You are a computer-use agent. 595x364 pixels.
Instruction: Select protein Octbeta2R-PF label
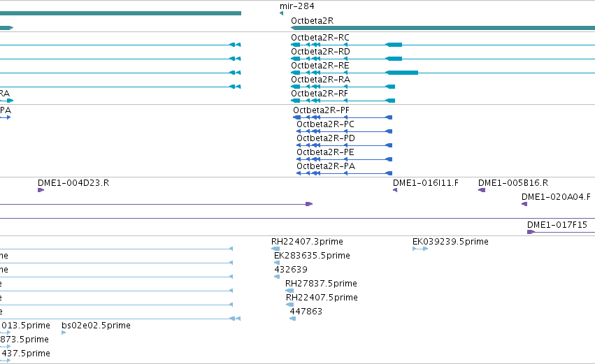pyautogui.click(x=321, y=110)
